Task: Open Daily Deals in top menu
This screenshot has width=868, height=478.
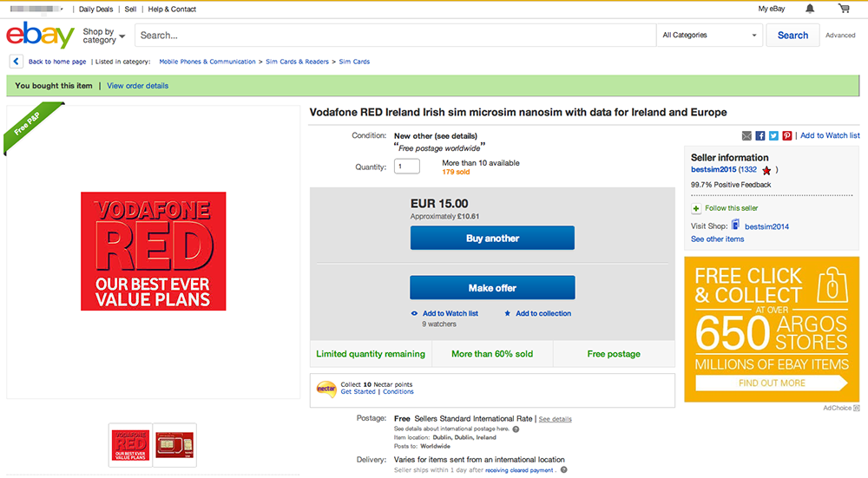Action: (95, 10)
